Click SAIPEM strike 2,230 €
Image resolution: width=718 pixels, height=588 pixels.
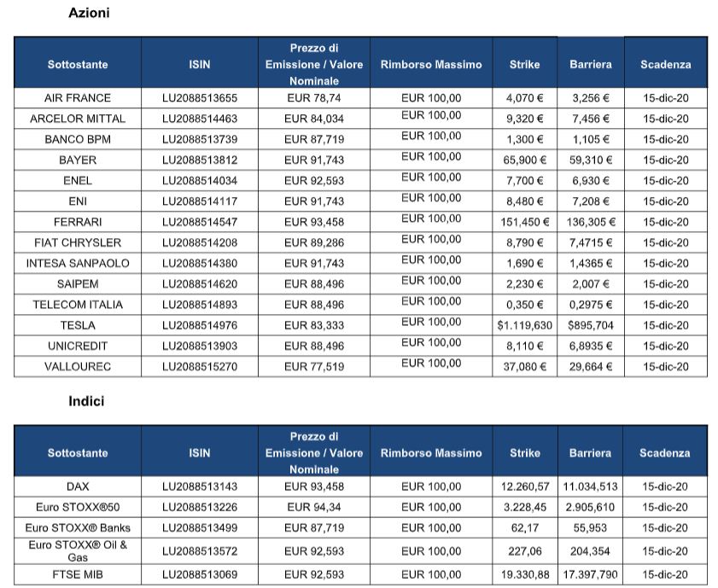[x=525, y=283]
